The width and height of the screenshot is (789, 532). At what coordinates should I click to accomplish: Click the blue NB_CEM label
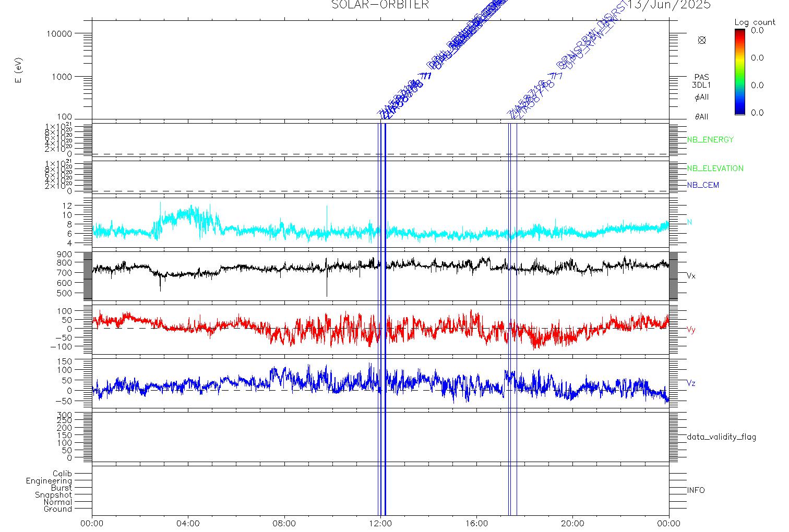[703, 185]
